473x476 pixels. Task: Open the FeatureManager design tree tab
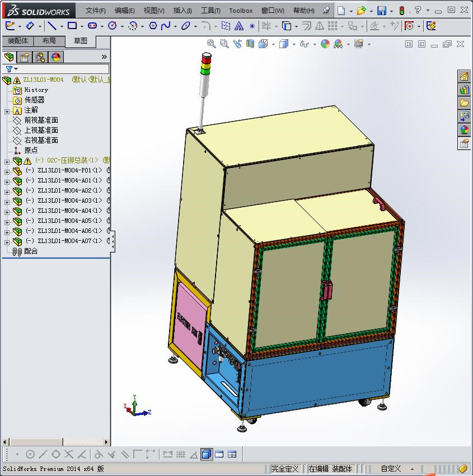(9, 57)
